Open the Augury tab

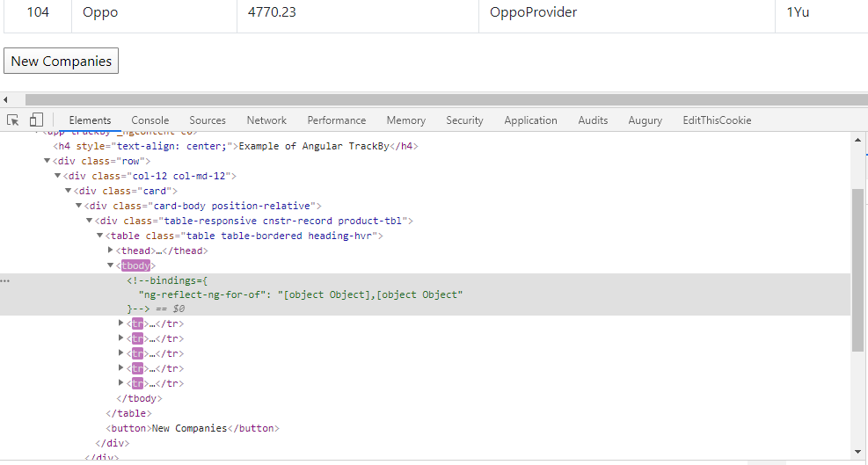[x=646, y=120]
